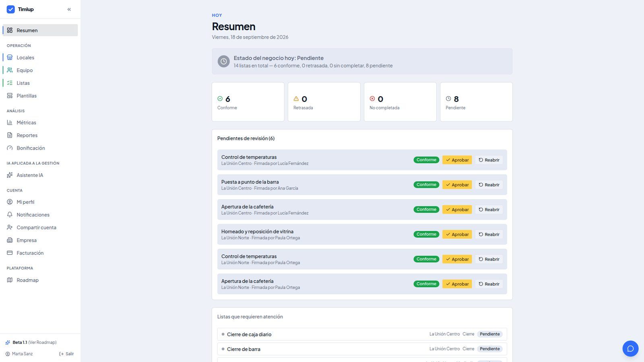Approve Horneado y reposición de vitrina
The image size is (644, 362).
[x=457, y=234]
